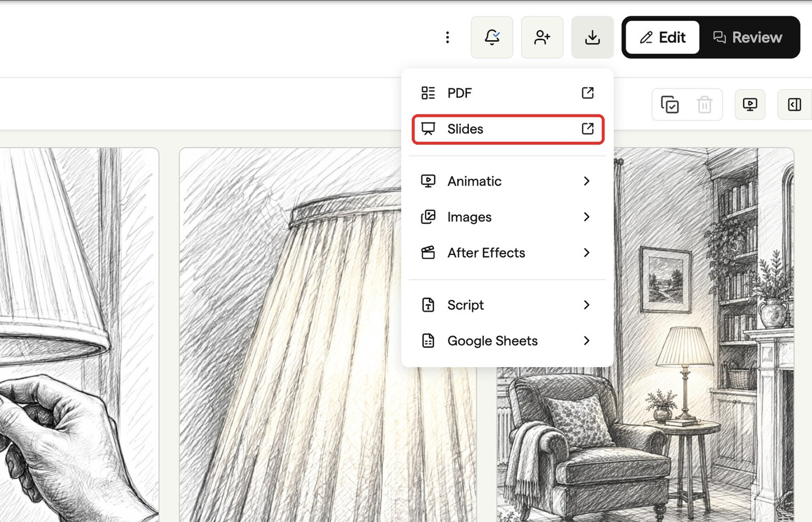Click the trash delete icon
The width and height of the screenshot is (812, 522).
(704, 105)
